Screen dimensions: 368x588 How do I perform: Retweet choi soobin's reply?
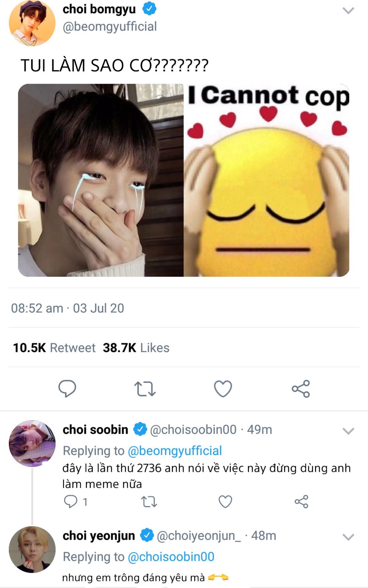pos(149,502)
